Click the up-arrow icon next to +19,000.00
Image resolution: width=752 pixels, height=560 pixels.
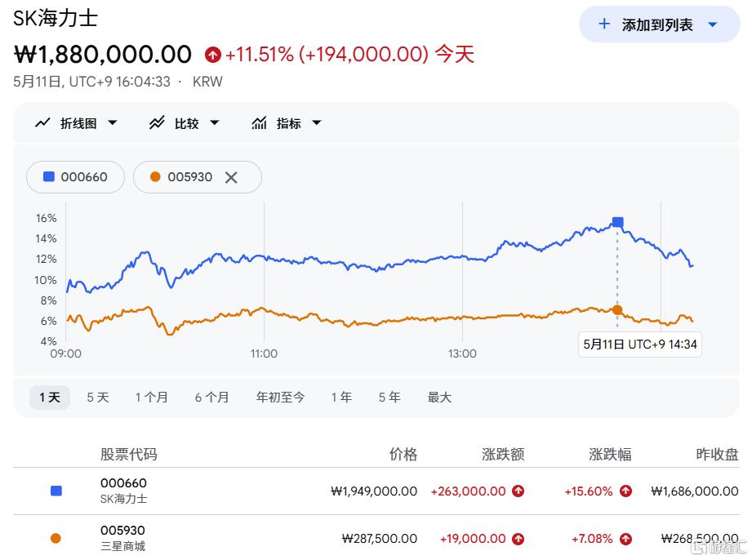pyautogui.click(x=518, y=539)
